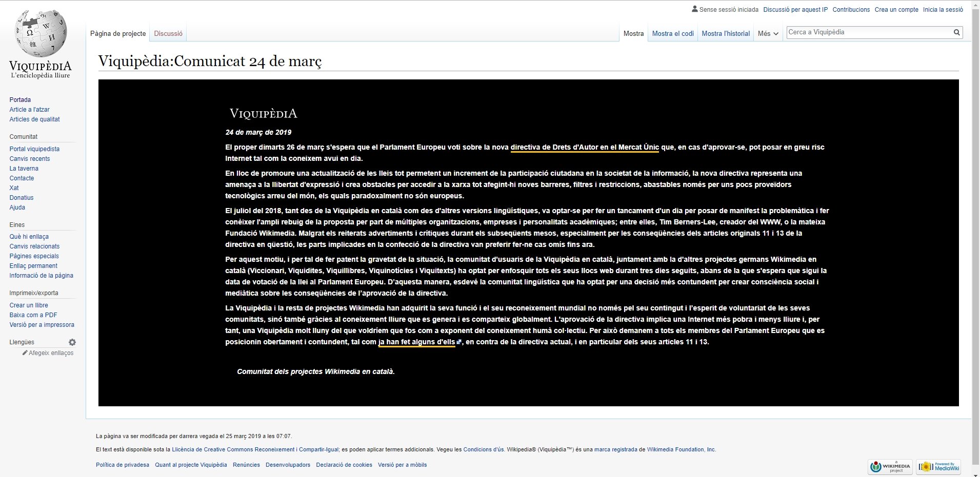Image resolution: width=980 pixels, height=477 pixels.
Task: Click the Wikimedia project badge
Action: click(x=890, y=467)
